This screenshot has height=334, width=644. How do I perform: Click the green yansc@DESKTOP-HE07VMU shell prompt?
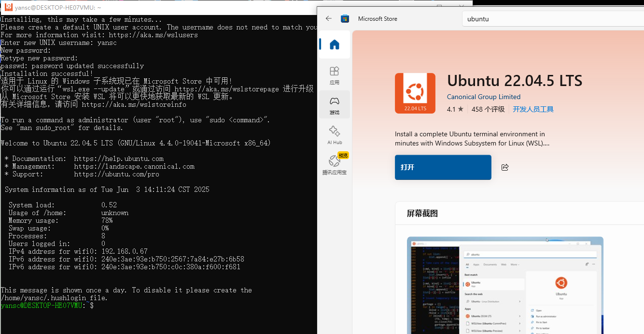click(42, 306)
